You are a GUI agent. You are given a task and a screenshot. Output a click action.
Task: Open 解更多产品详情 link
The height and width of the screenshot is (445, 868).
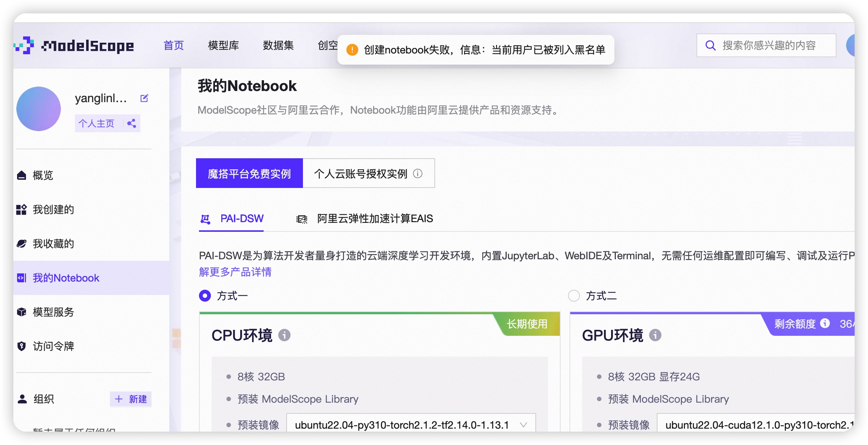pos(235,272)
